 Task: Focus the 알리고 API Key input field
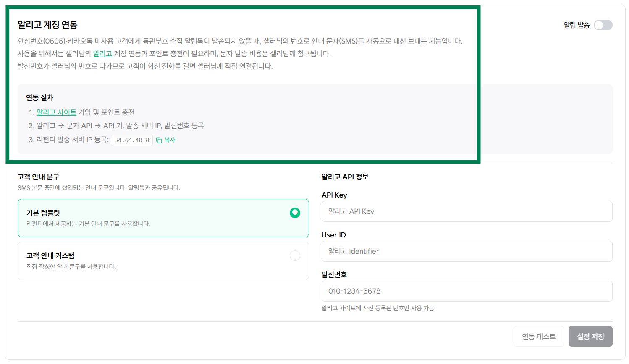[x=467, y=211]
